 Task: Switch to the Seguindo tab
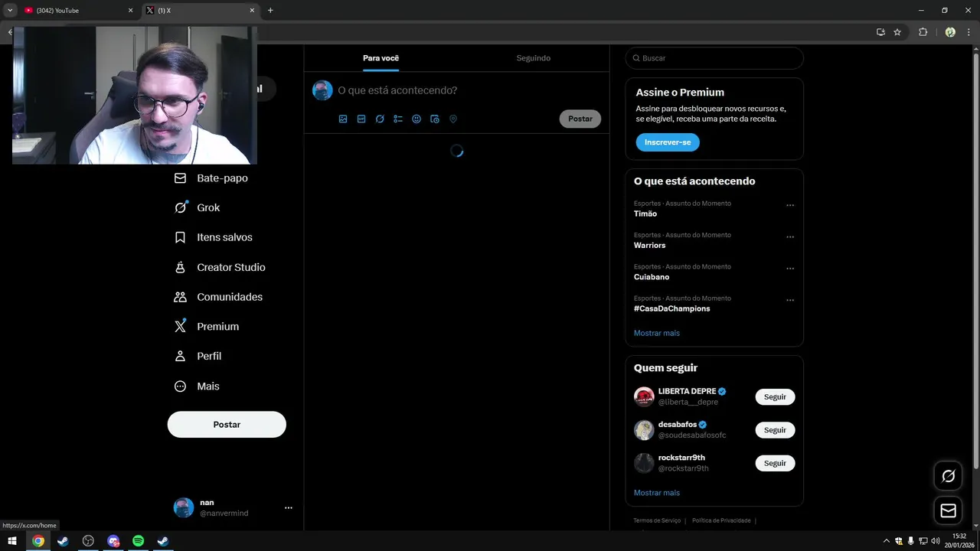coord(533,58)
